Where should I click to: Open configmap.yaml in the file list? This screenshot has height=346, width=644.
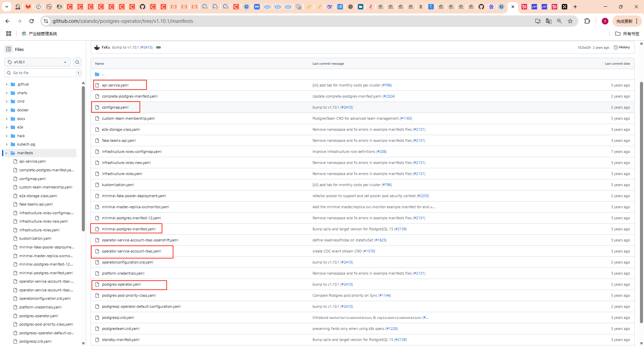coord(115,107)
